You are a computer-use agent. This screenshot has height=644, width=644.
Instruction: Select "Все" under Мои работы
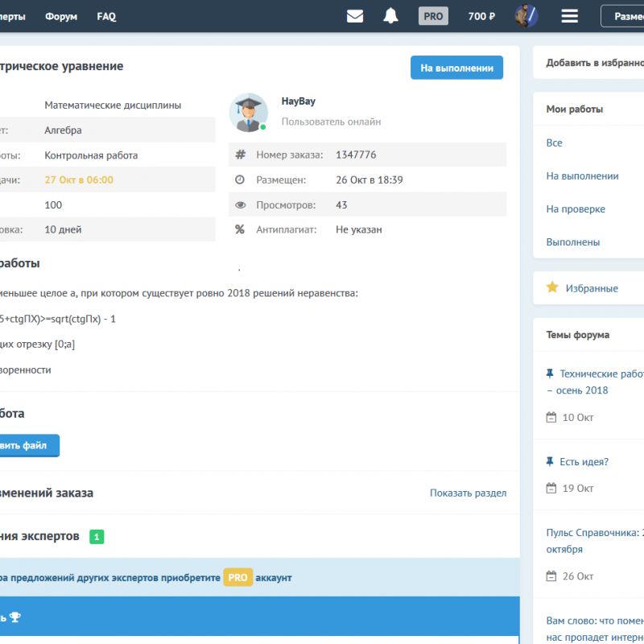pos(555,142)
